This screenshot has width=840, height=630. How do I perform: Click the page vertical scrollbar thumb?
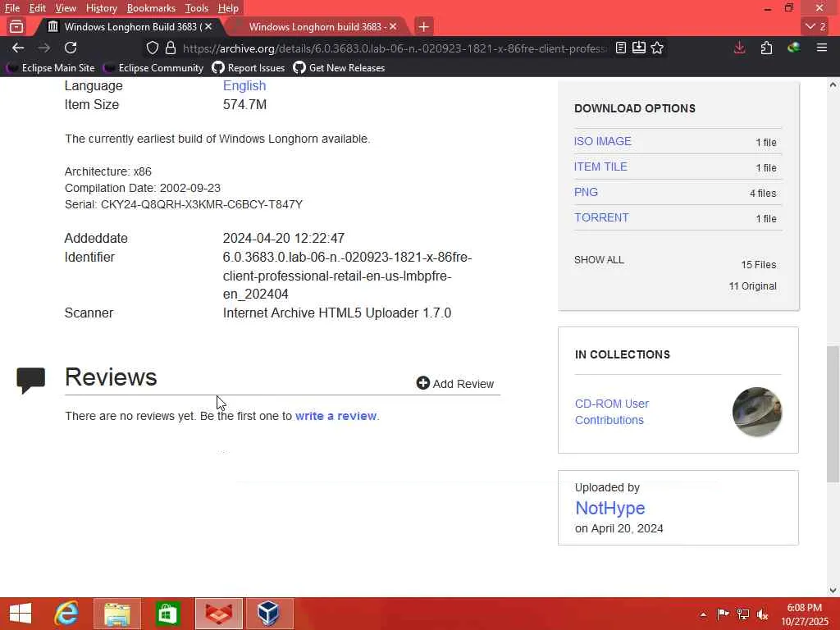[833, 414]
